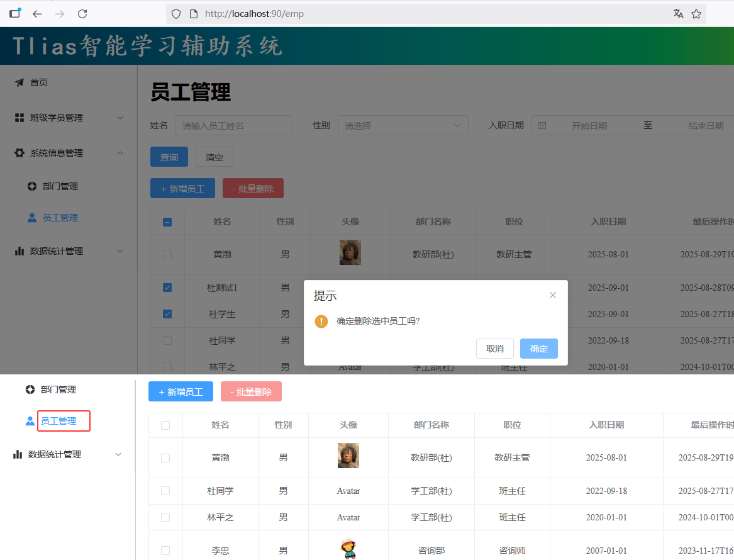Click the translate page icon in address bar
The width and height of the screenshot is (734, 560).
(678, 14)
